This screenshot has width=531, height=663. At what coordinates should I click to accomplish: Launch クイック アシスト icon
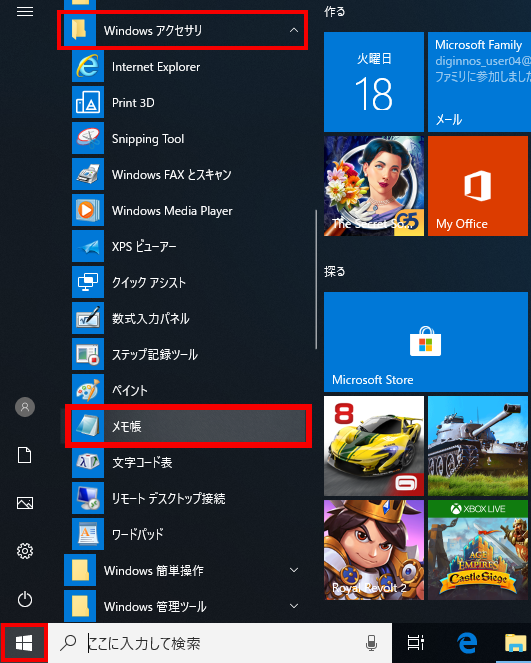point(88,282)
